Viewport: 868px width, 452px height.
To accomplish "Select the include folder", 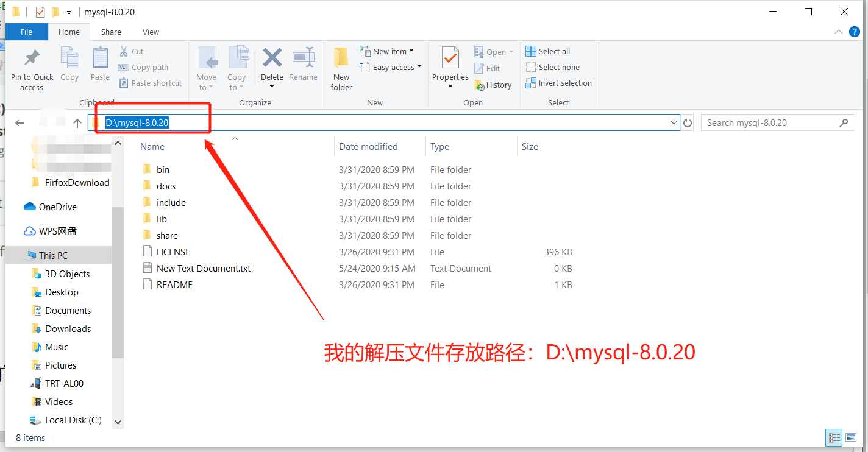I will [x=171, y=202].
